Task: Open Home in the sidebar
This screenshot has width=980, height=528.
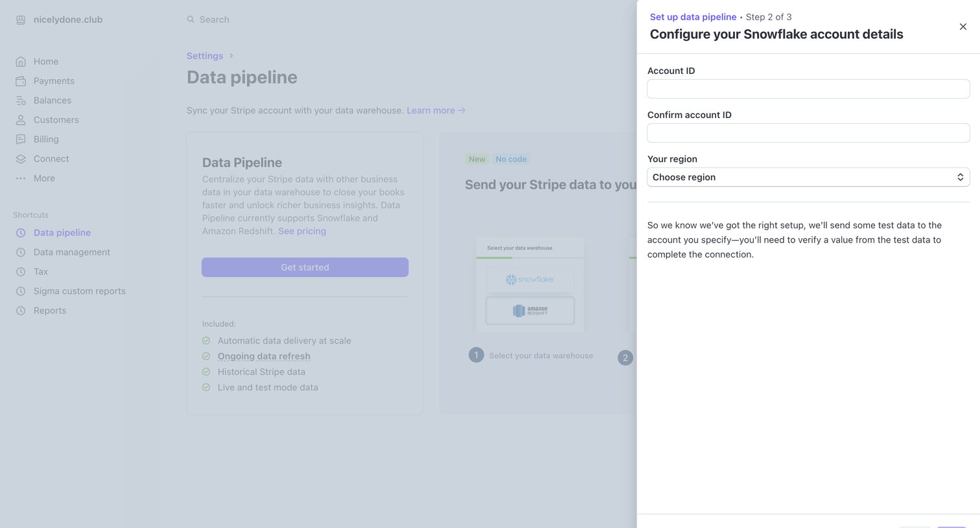Action: pos(46,62)
